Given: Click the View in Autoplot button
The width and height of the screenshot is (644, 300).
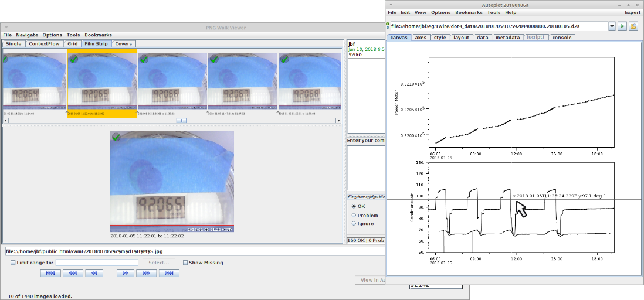Looking at the screenshot, I should coord(370,280).
